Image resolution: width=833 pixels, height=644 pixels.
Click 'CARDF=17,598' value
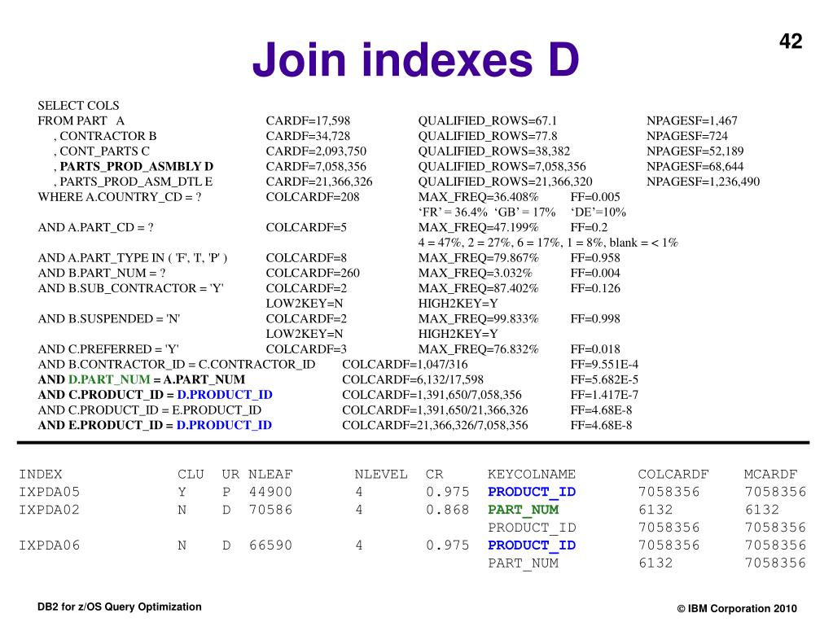308,120
